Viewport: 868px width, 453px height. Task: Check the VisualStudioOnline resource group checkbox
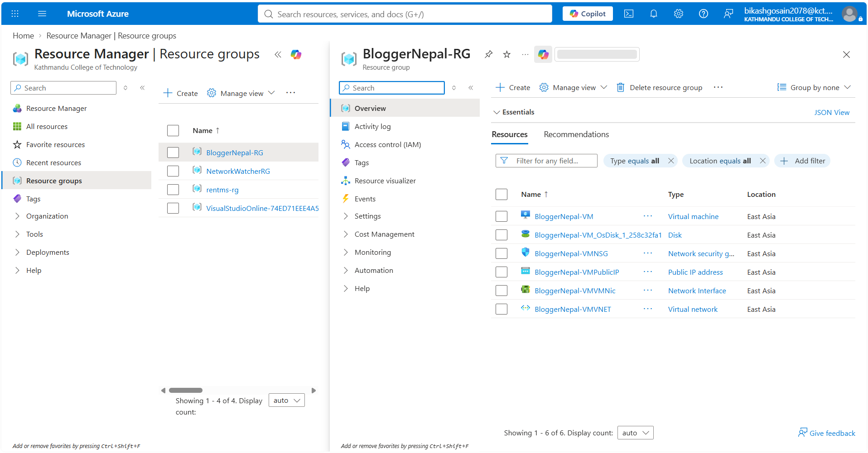(173, 208)
